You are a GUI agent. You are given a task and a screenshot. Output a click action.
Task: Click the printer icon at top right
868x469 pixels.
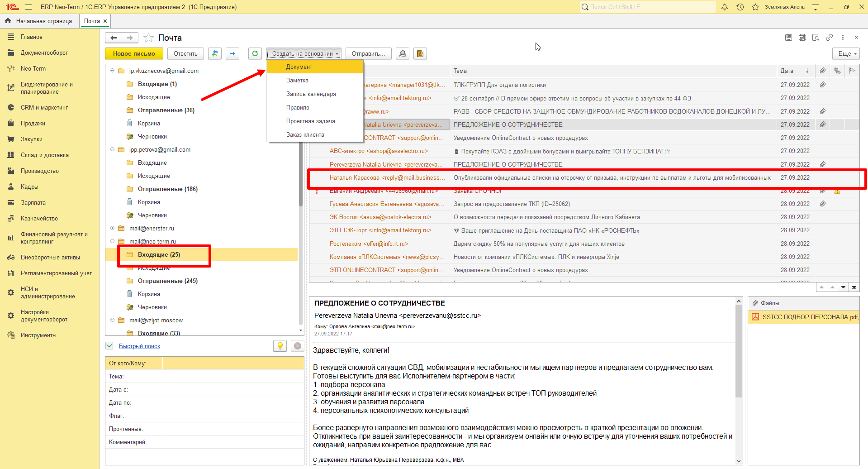coord(802,38)
